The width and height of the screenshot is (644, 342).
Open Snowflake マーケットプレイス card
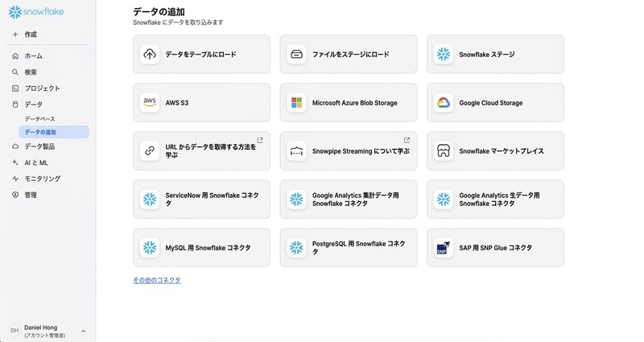tap(495, 151)
